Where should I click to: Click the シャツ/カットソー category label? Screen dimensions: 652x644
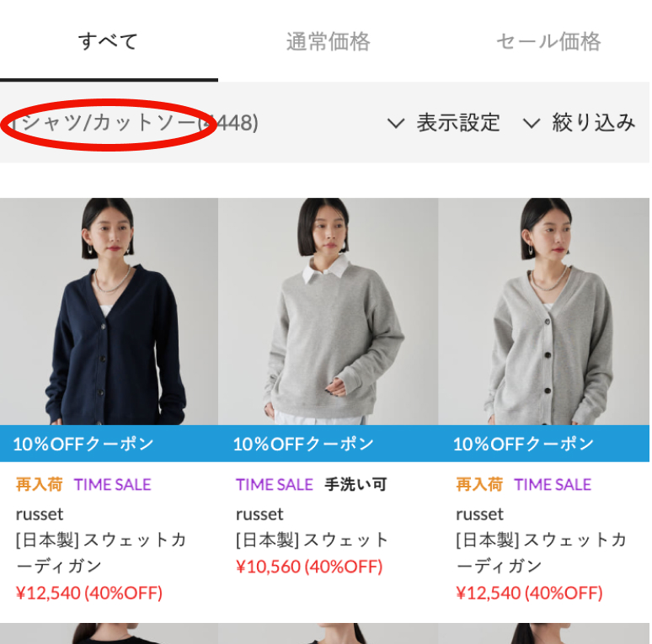(x=108, y=123)
